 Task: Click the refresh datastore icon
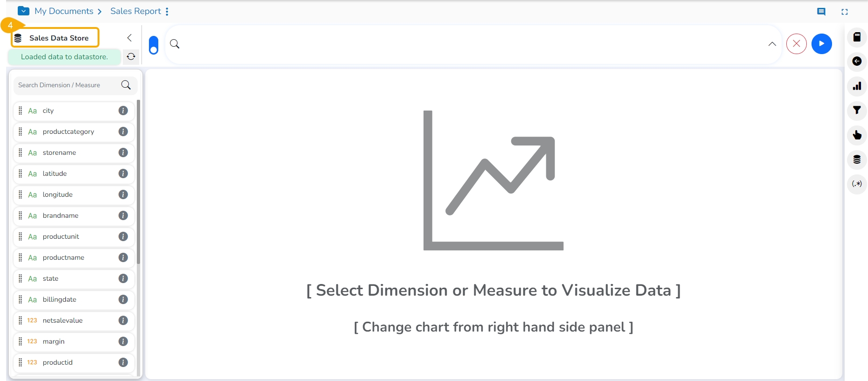pyautogui.click(x=131, y=56)
